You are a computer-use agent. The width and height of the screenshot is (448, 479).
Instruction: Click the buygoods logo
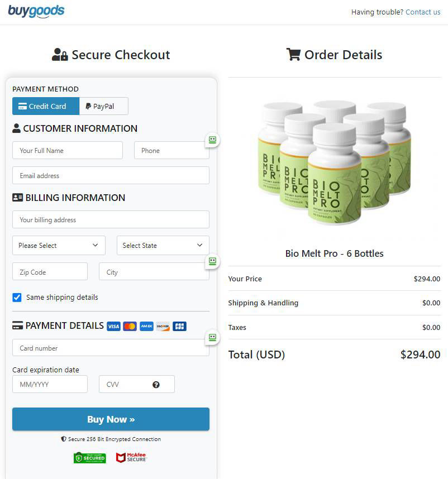click(x=36, y=11)
